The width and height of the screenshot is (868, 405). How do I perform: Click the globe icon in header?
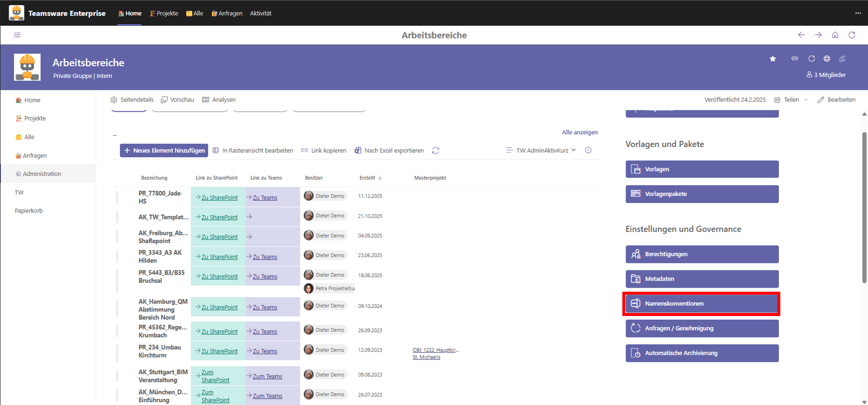827,59
